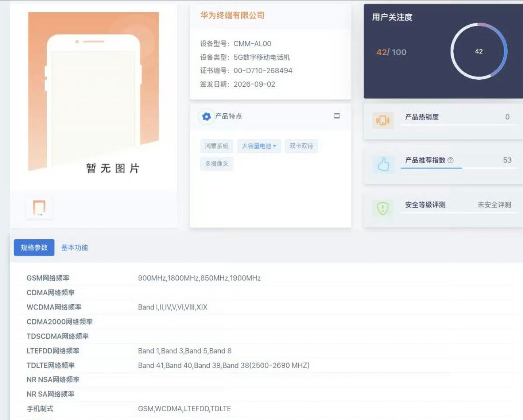Screen dimensions: 523x420
Task: Click the vibrating phone icon for 产品热销度
Action: coord(383,120)
